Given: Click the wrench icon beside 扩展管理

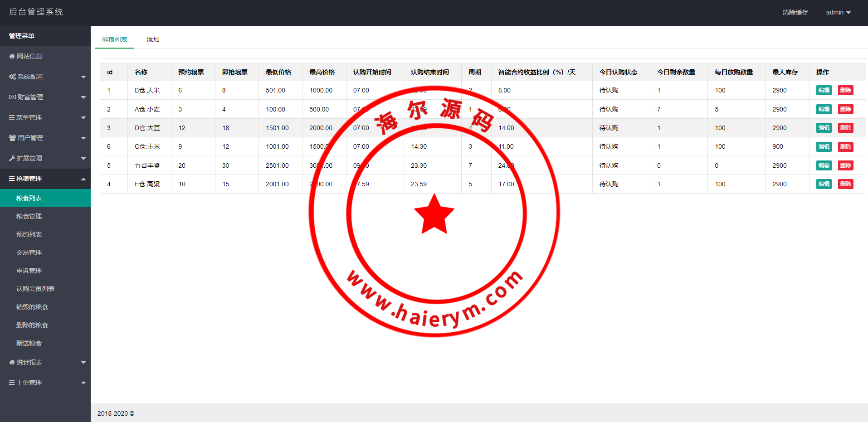Looking at the screenshot, I should (x=12, y=158).
